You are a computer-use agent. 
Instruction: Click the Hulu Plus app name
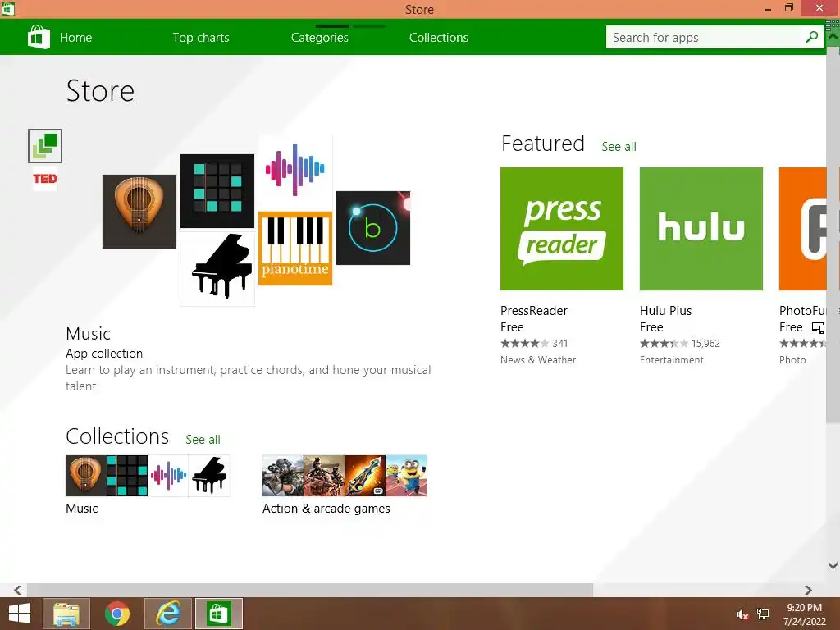pyautogui.click(x=666, y=311)
